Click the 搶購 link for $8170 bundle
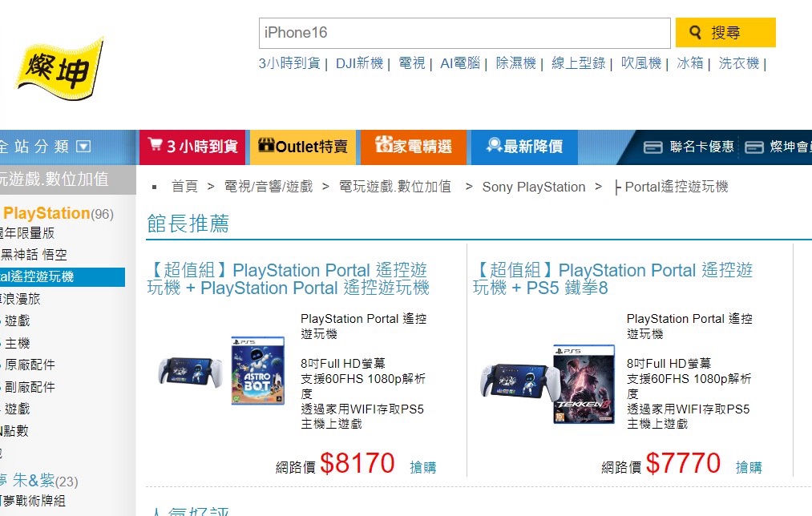812x516 pixels. (422, 467)
